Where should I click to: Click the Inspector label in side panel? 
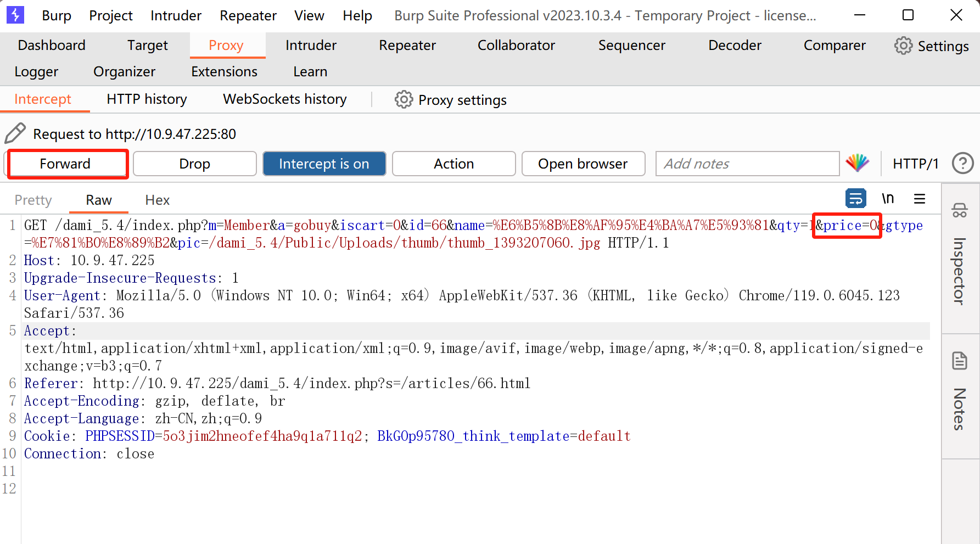click(960, 271)
